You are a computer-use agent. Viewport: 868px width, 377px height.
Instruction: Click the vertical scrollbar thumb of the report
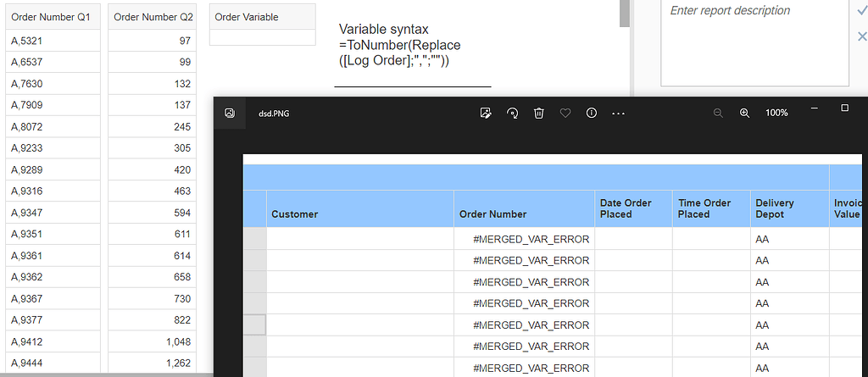tap(624, 13)
